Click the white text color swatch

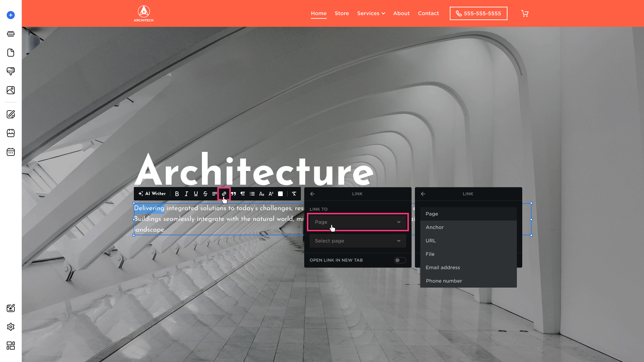point(280,194)
